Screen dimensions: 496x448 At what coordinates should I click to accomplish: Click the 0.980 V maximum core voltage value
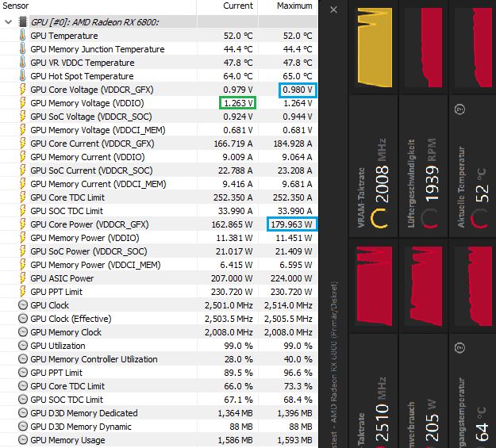coord(298,90)
